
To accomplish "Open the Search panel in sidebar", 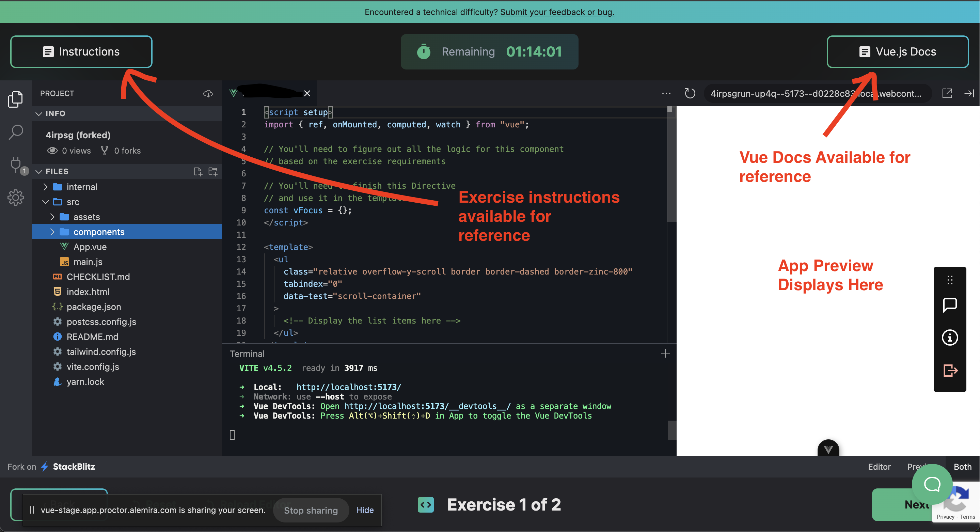I will click(x=16, y=132).
